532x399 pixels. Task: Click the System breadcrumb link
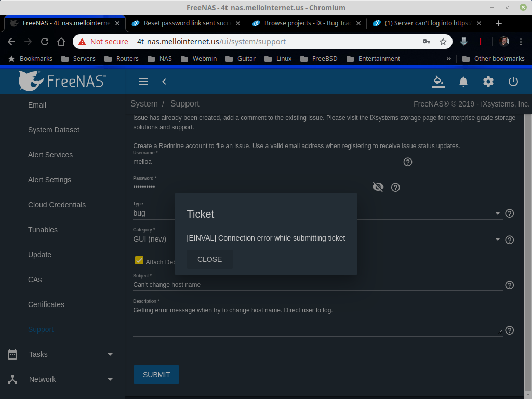point(144,104)
